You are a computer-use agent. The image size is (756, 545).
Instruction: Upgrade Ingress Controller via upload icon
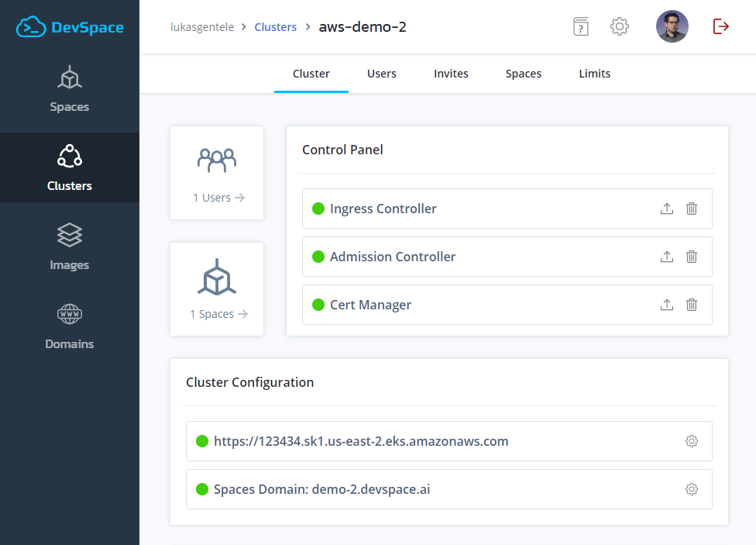pos(667,209)
